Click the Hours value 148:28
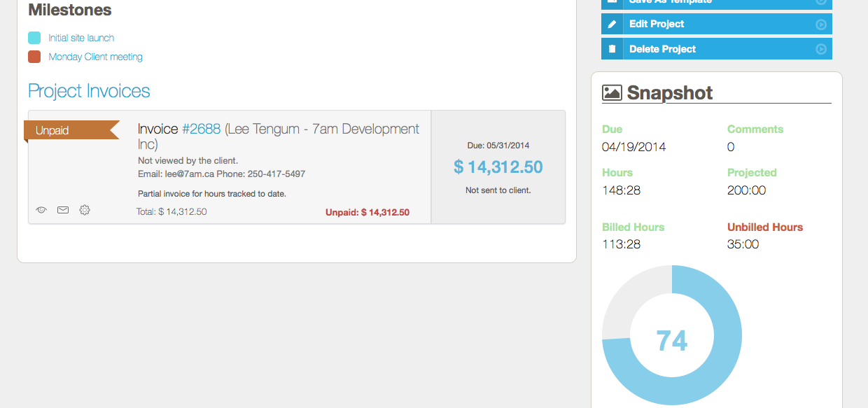868x408 pixels. pyautogui.click(x=621, y=190)
